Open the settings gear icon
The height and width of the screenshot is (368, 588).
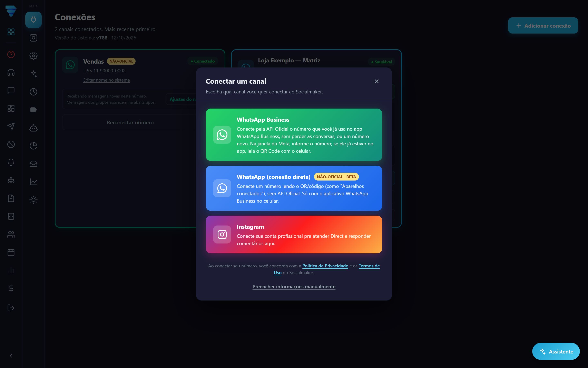(33, 56)
